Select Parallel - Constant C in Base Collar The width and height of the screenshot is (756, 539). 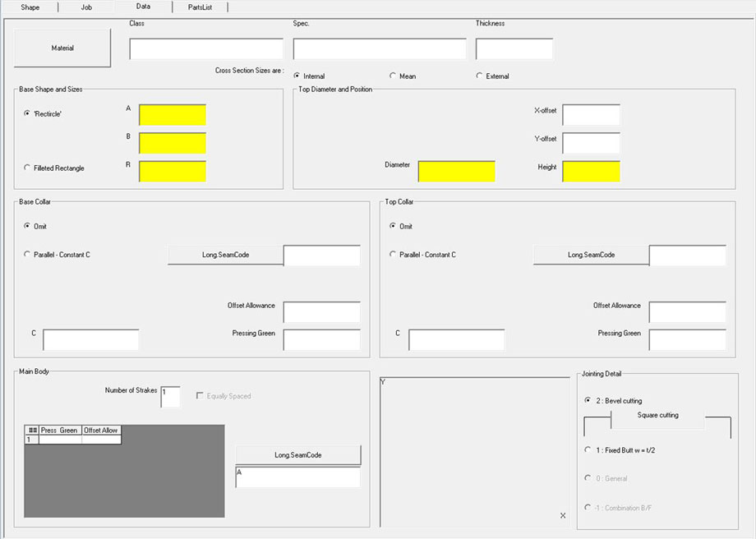(x=57, y=254)
